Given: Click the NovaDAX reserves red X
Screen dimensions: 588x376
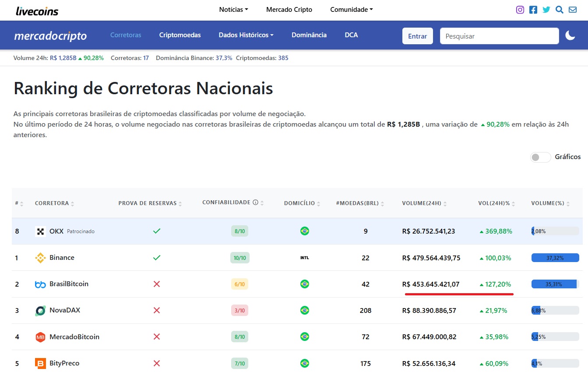Looking at the screenshot, I should [x=157, y=310].
